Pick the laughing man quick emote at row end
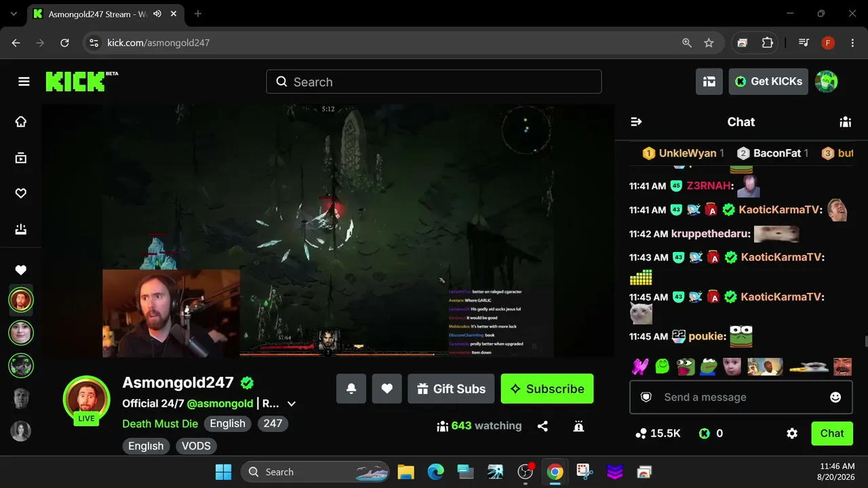868x488 pixels. pos(842,367)
